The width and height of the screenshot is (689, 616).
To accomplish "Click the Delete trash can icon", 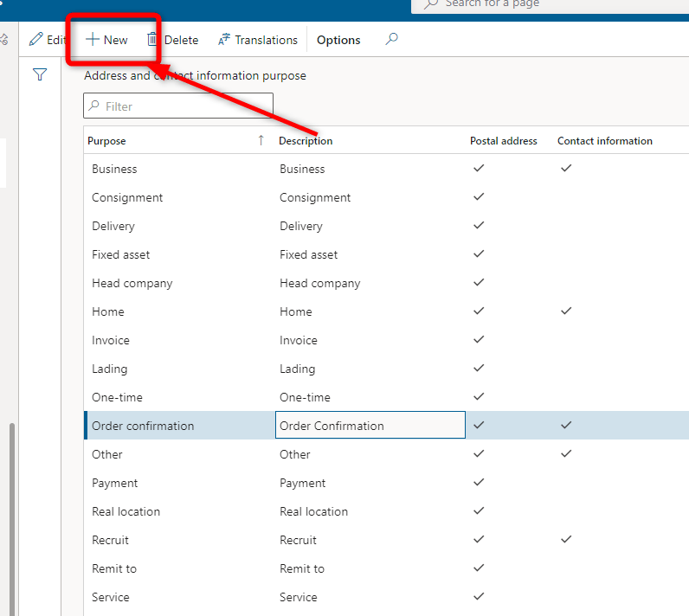I will 152,40.
